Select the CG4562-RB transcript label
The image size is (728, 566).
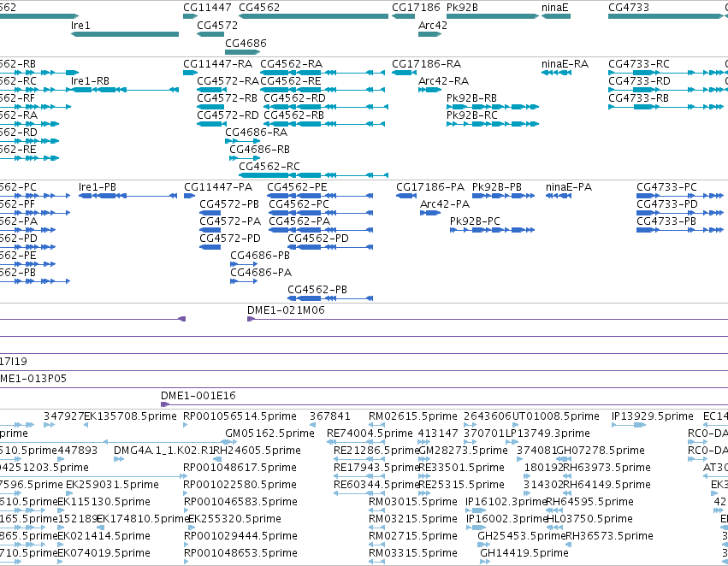294,115
